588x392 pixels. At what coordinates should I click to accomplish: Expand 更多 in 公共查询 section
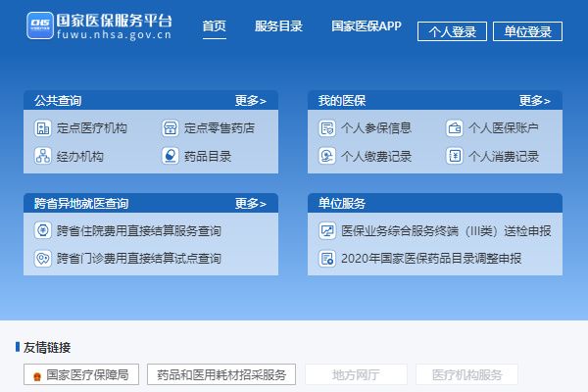[251, 101]
